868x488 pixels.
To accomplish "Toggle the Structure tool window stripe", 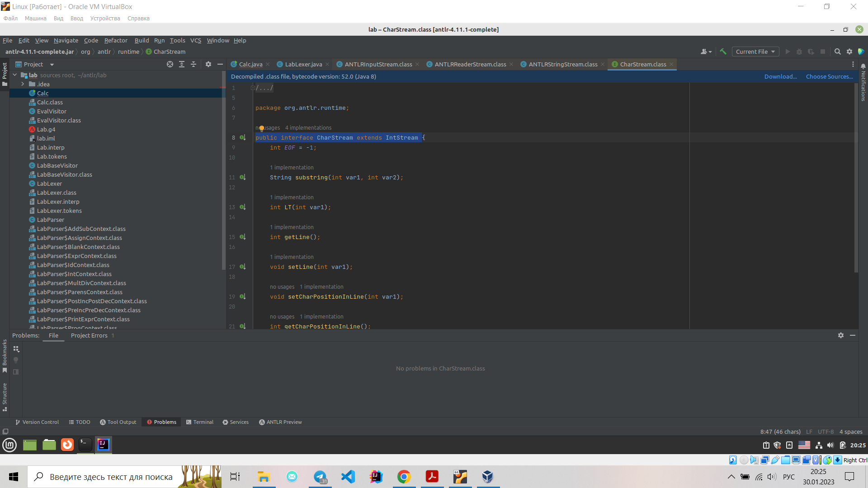I will pos(5,397).
